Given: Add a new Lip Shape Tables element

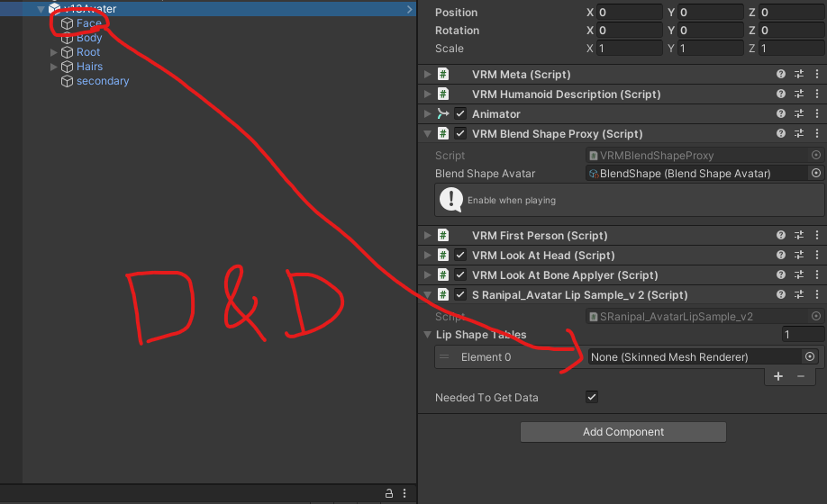Looking at the screenshot, I should click(x=778, y=376).
